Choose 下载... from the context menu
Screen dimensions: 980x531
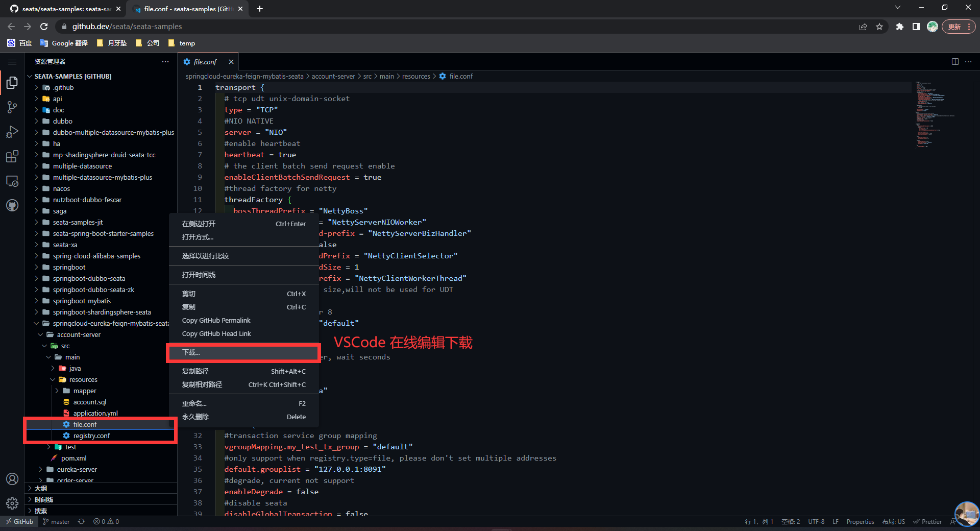point(243,352)
